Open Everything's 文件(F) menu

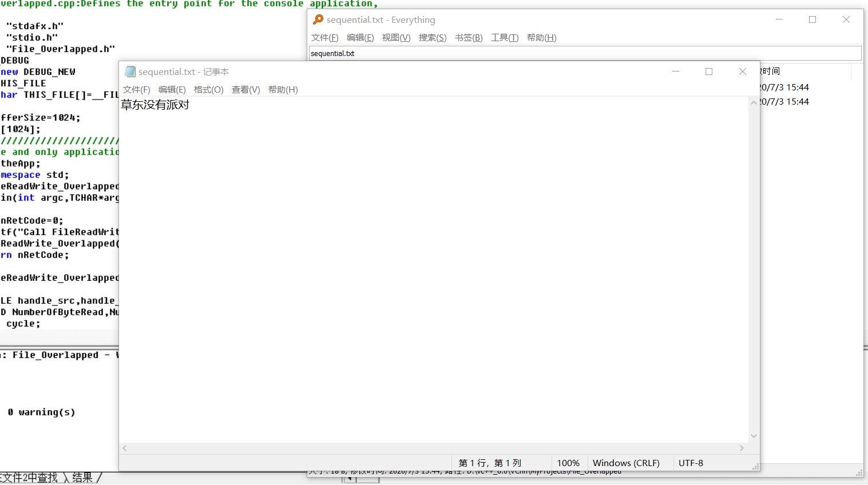tap(325, 38)
